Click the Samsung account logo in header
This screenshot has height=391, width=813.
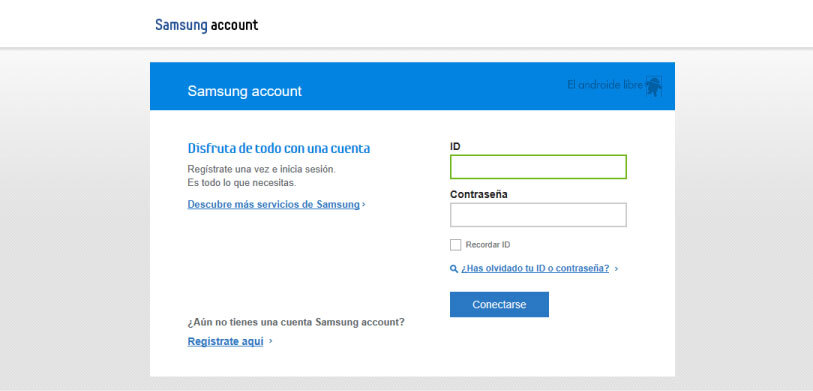coord(206,25)
